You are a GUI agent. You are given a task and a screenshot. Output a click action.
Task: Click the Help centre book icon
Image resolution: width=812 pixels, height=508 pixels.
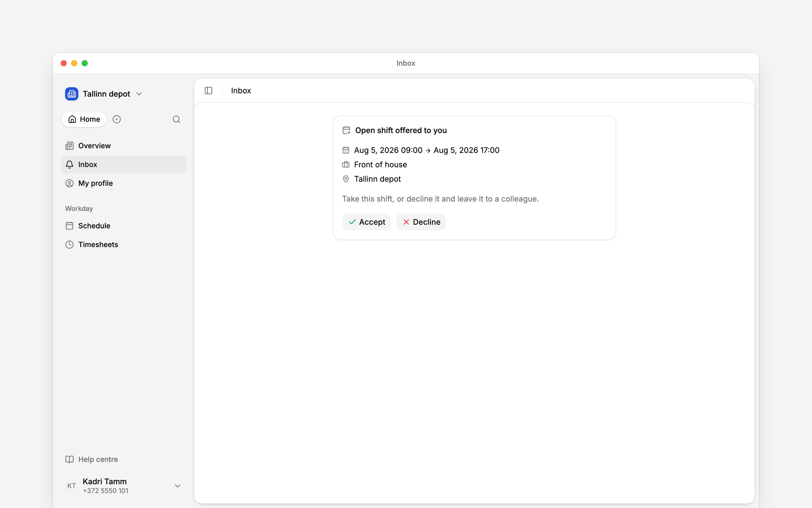70,459
